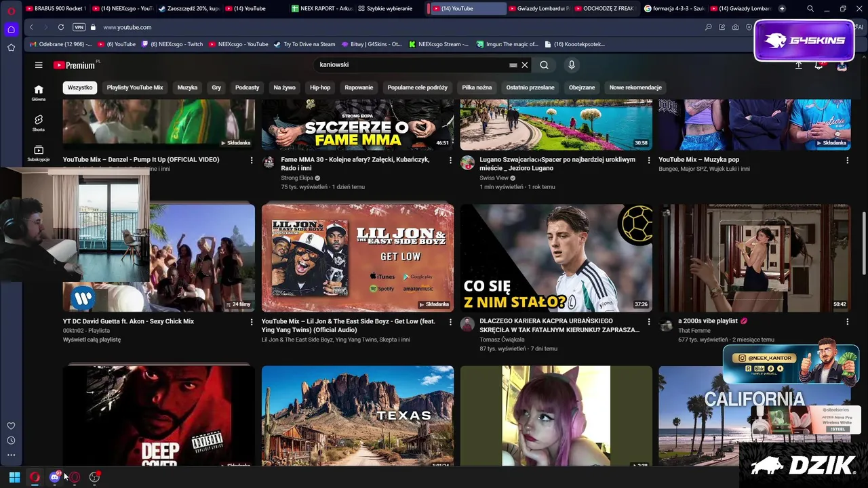Switch to the ODCHODZĘ Z FREAK browser tab
The height and width of the screenshot is (488, 868).
tap(605, 9)
